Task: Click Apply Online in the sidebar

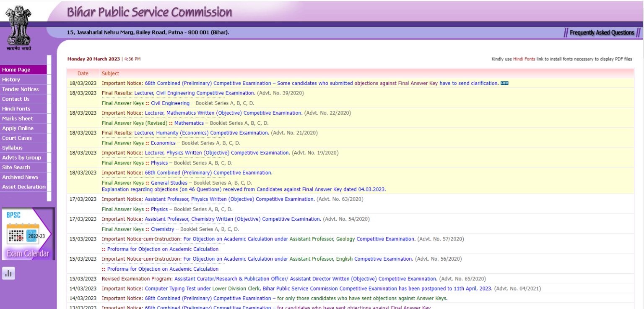Action: [x=18, y=128]
